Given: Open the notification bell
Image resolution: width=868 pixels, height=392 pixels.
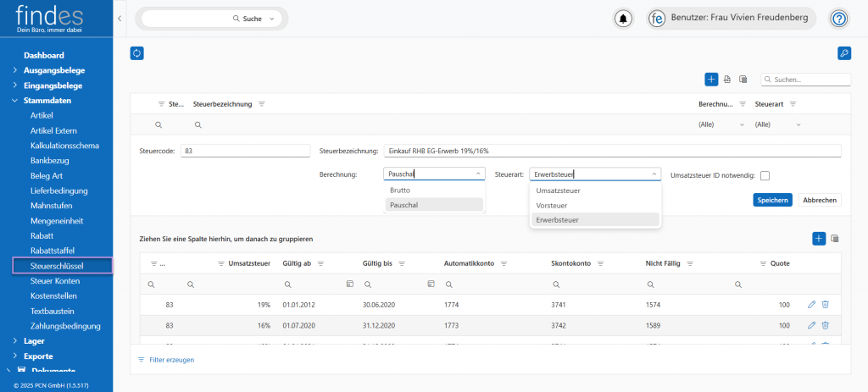Looking at the screenshot, I should point(624,19).
